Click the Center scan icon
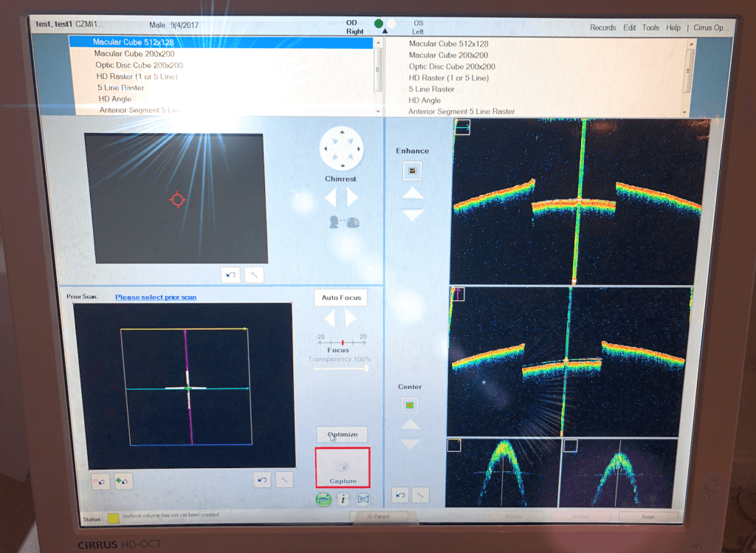This screenshot has width=756, height=553. [410, 405]
